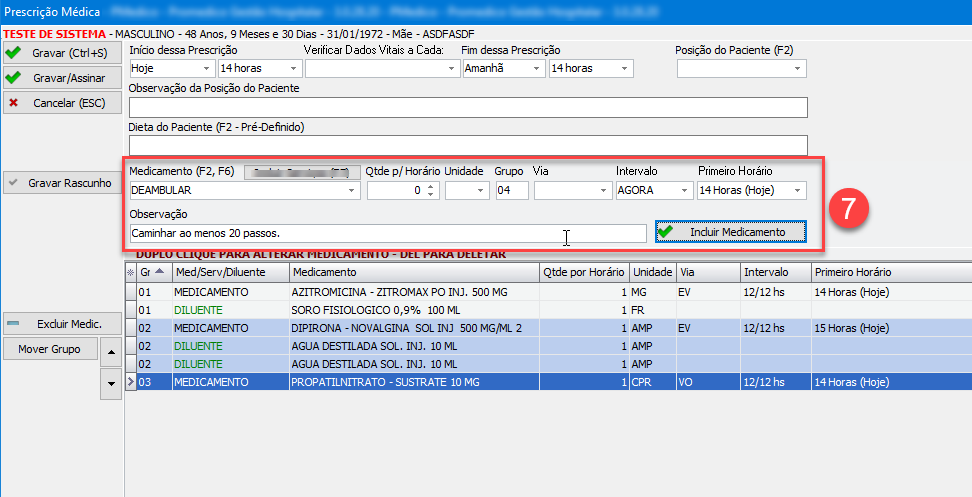Screen dimensions: 972x497
Task: Move group up with the up arrow
Action: coord(110,351)
